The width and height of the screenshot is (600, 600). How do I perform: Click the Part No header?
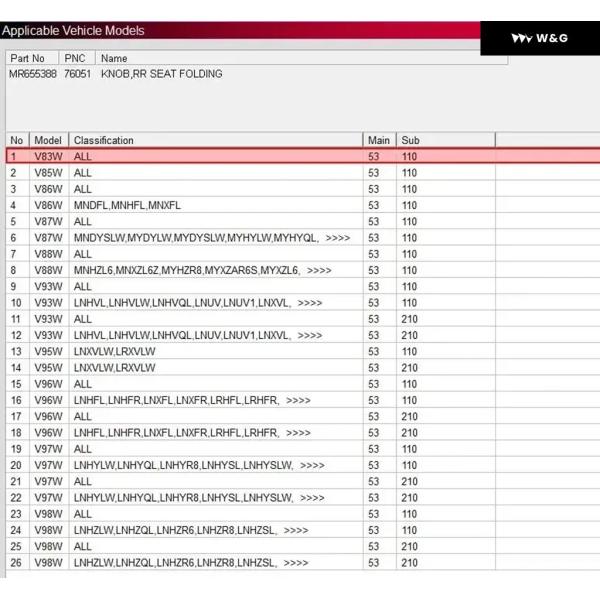coord(27,59)
